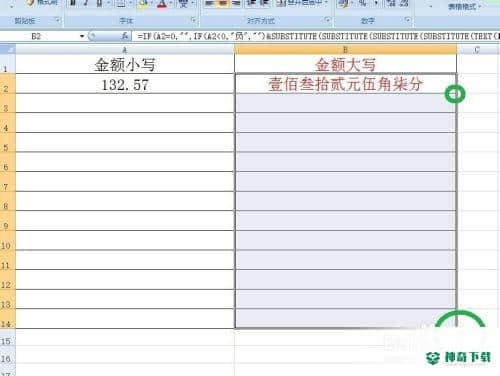Select row 7 header
The image size is (500, 376).
7,182
